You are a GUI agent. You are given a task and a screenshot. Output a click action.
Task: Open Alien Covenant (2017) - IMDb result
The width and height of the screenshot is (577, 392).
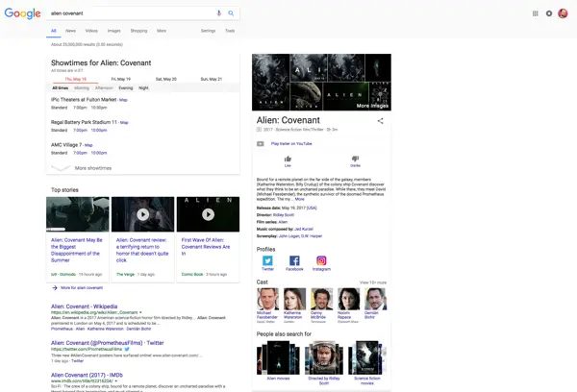click(x=87, y=375)
